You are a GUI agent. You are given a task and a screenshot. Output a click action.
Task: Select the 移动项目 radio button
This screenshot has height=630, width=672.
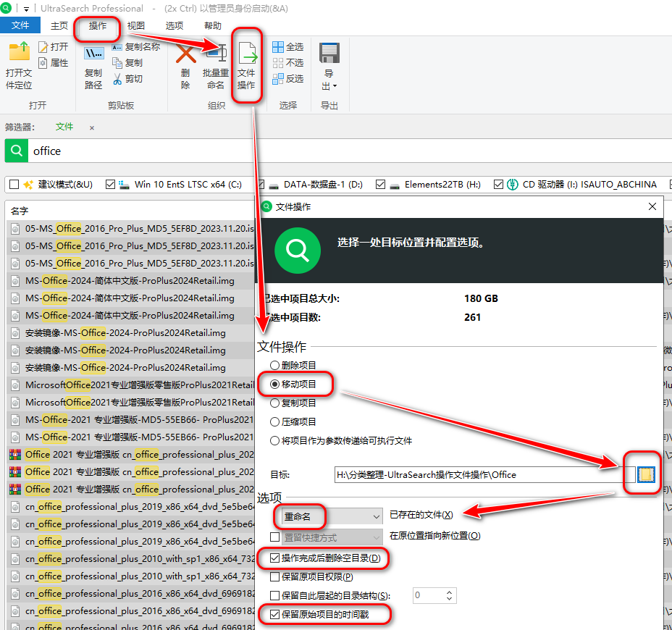[x=274, y=384]
